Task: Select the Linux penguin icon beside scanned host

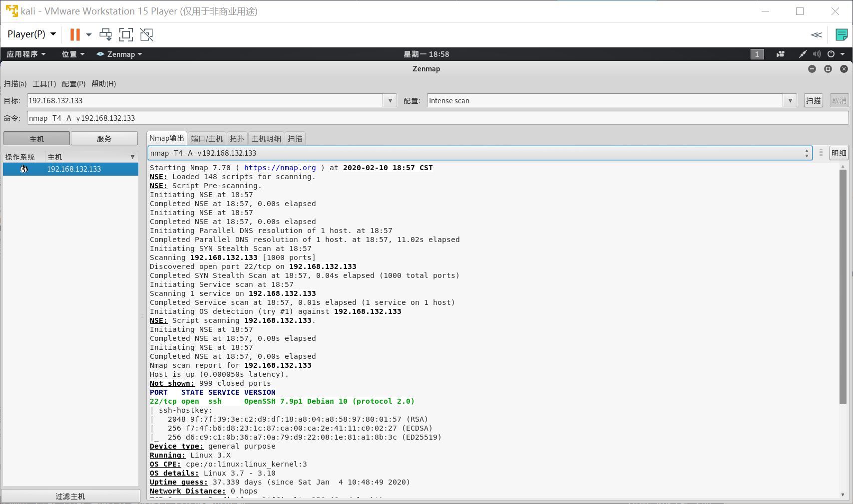Action: point(23,169)
